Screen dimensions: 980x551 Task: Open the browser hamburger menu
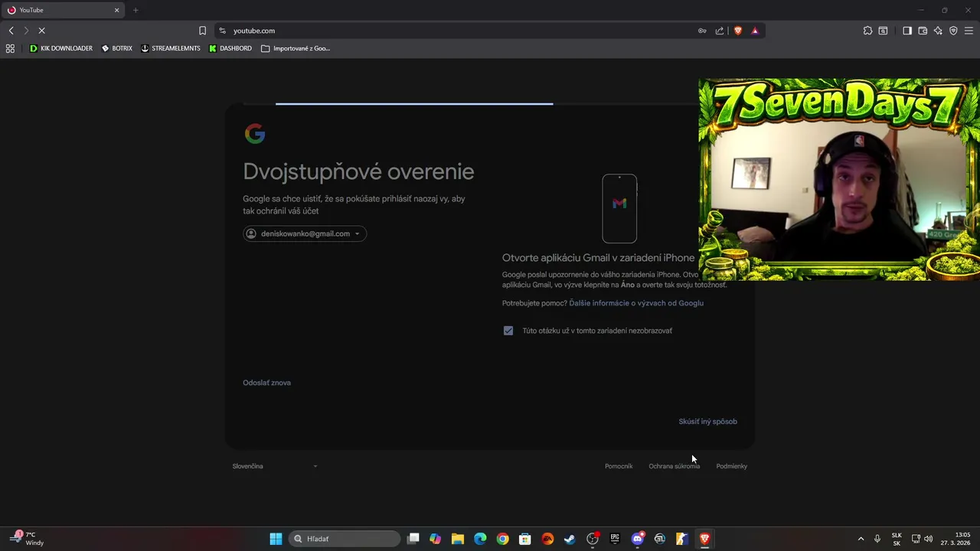coord(969,31)
